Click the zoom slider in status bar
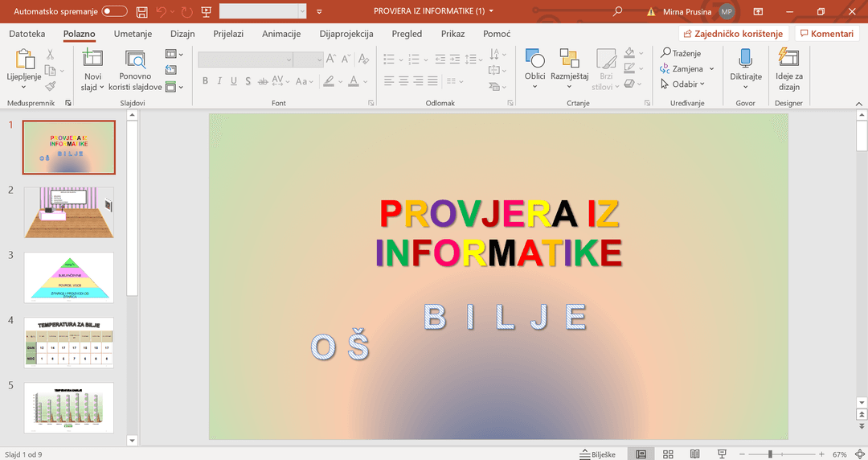 [770, 454]
